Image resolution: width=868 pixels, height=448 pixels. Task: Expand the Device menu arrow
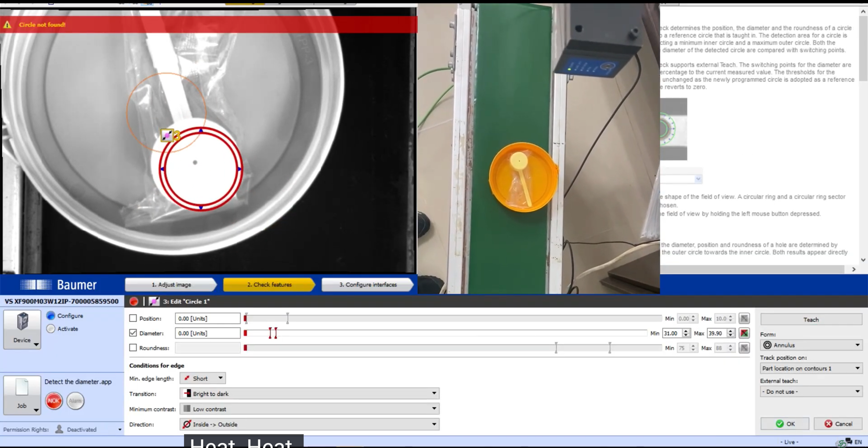(36, 345)
